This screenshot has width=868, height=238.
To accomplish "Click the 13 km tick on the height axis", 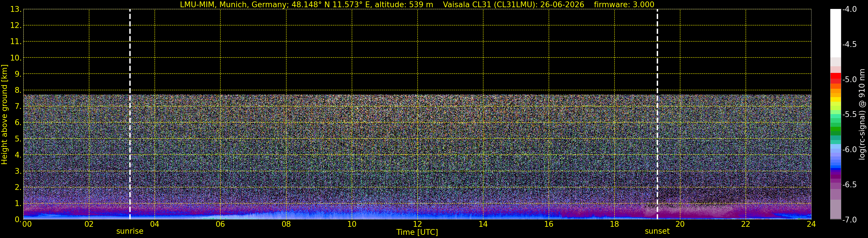I will 16,10.
